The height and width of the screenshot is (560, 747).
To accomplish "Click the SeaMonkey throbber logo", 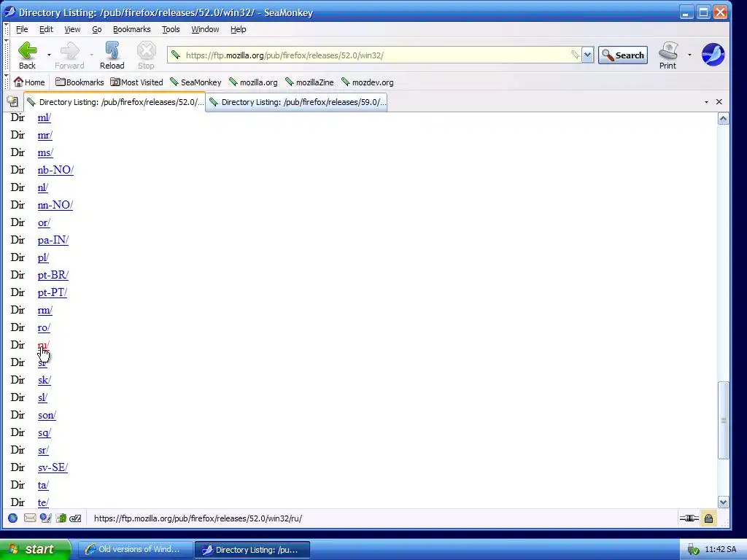I will click(x=713, y=55).
